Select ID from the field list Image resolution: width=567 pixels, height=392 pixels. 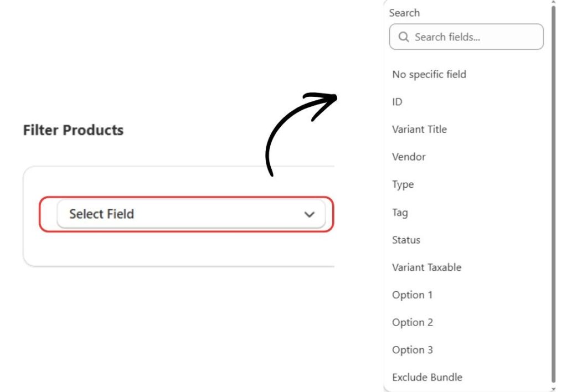click(397, 102)
